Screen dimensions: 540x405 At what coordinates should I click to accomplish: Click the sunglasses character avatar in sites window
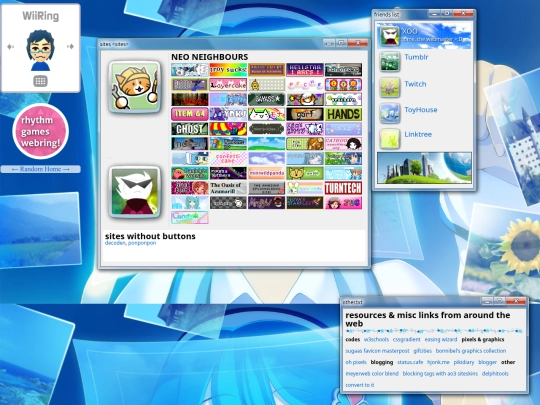(x=135, y=192)
